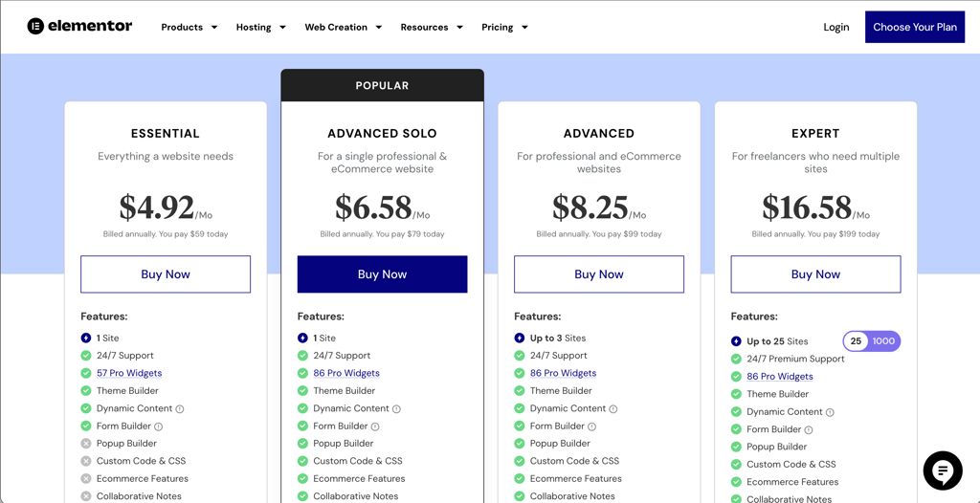The width and height of the screenshot is (980, 503).
Task: Click lightning icon next to Up to 3 Sites
Action: [x=520, y=338]
